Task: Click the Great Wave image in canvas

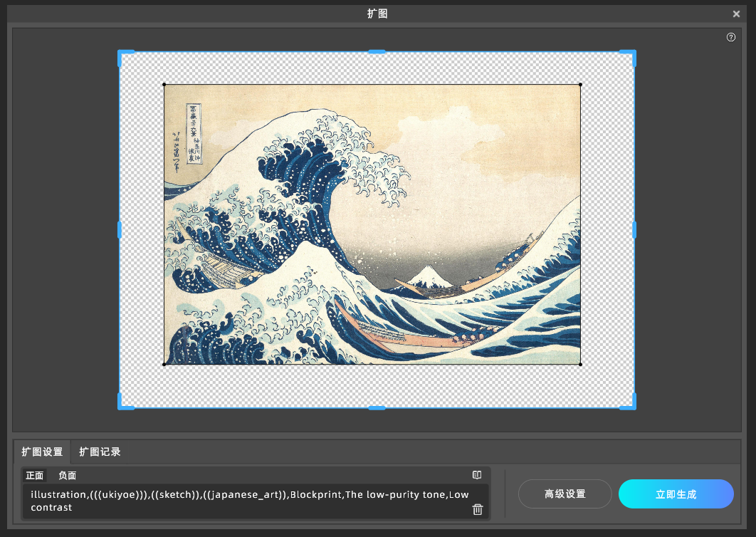Action: 372,224
